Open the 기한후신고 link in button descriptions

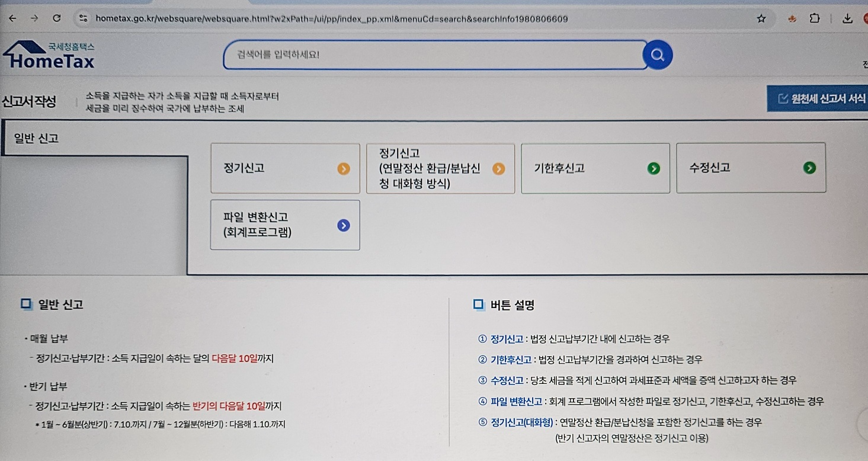[x=510, y=360]
